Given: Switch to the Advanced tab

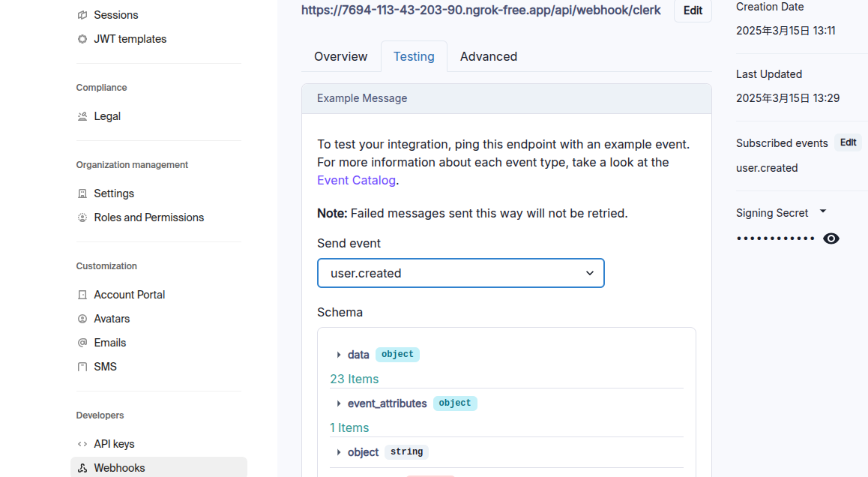Looking at the screenshot, I should (x=488, y=56).
